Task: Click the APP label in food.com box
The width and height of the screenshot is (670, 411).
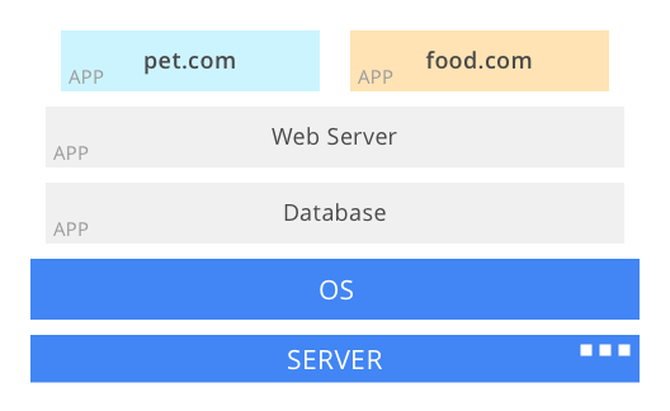Action: tap(375, 77)
